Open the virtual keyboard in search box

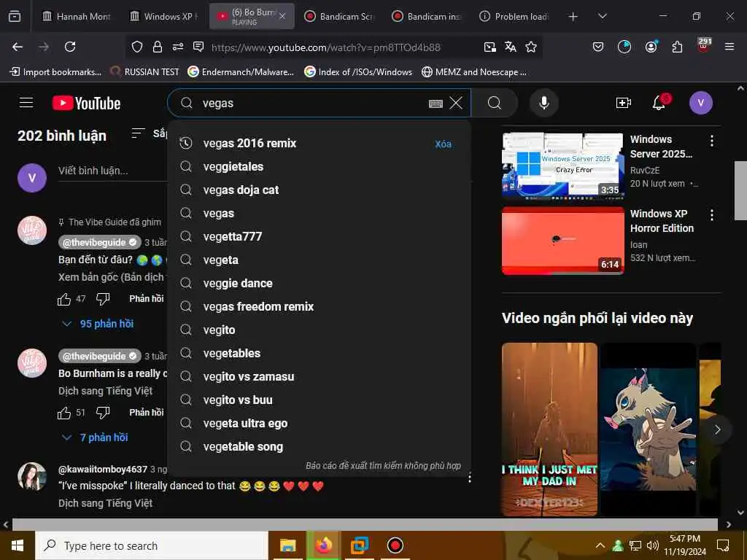coord(436,104)
